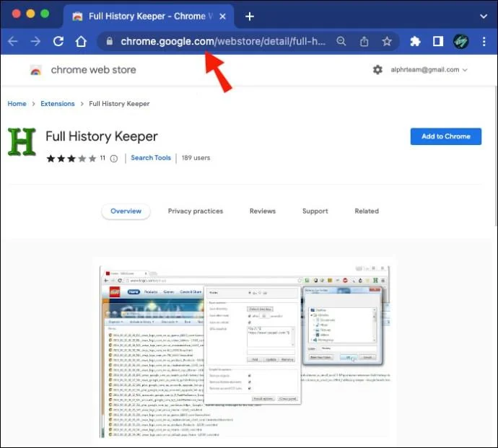
Task: Open the Reviews tab
Action: (x=263, y=211)
